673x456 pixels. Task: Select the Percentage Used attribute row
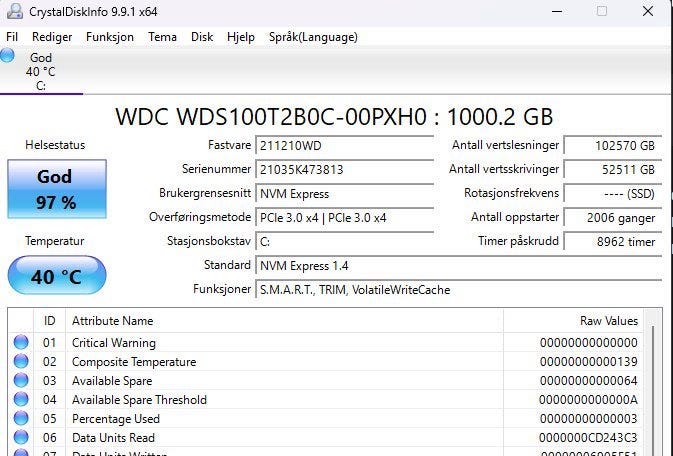326,419
